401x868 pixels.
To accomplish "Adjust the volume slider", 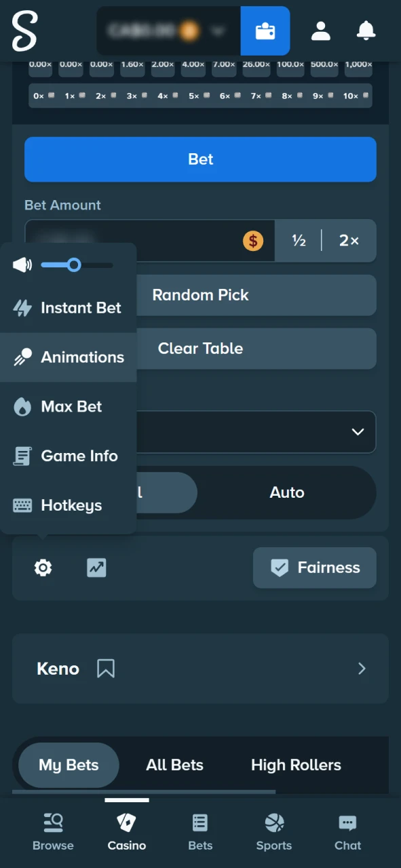I will [x=73, y=264].
